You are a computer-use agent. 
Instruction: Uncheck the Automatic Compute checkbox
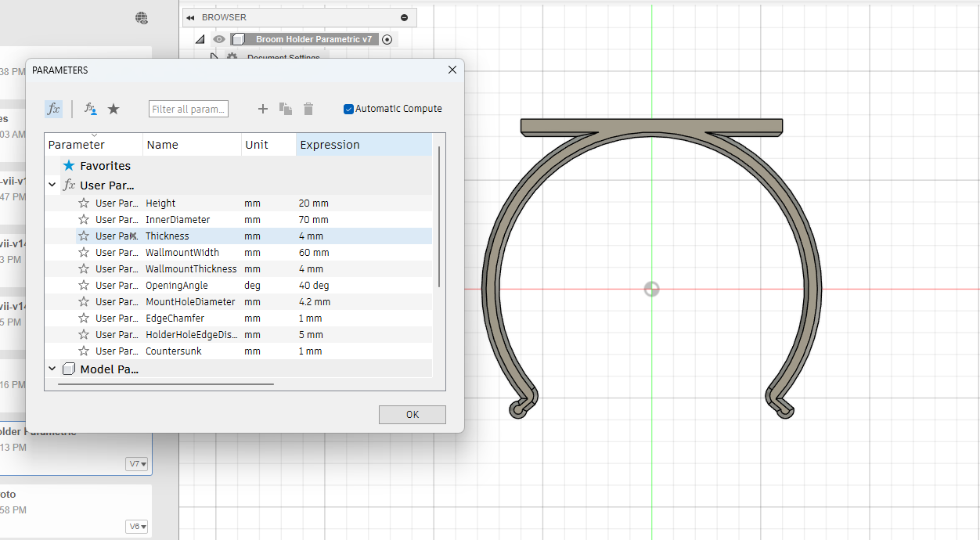[349, 109]
